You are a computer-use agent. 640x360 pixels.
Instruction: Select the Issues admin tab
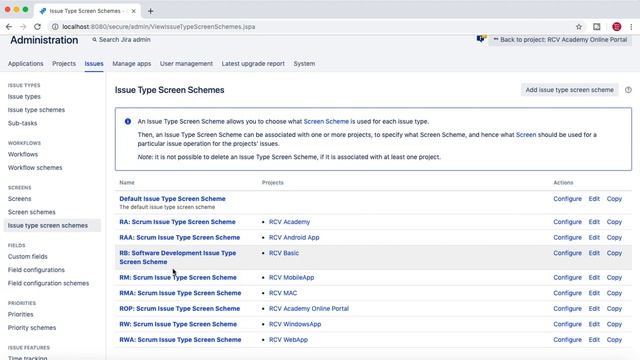click(x=94, y=64)
